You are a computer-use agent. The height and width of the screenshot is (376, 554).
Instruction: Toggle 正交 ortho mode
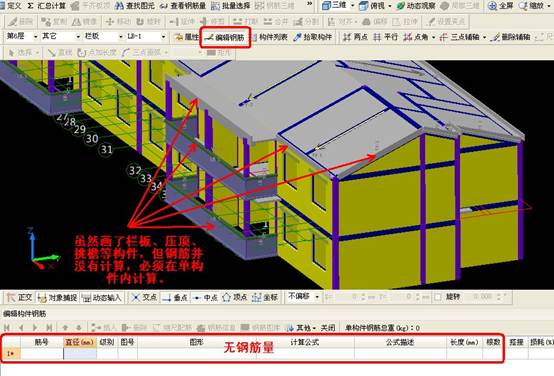point(20,298)
